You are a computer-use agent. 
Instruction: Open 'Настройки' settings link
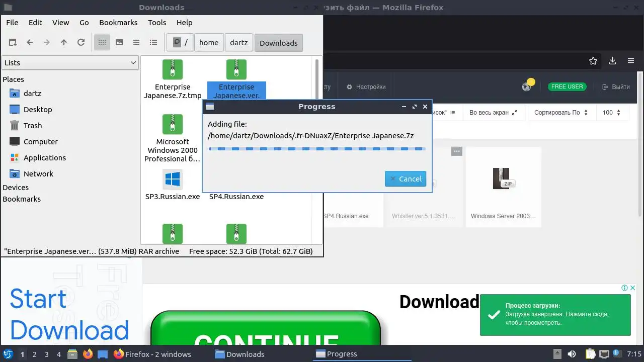[x=366, y=87]
